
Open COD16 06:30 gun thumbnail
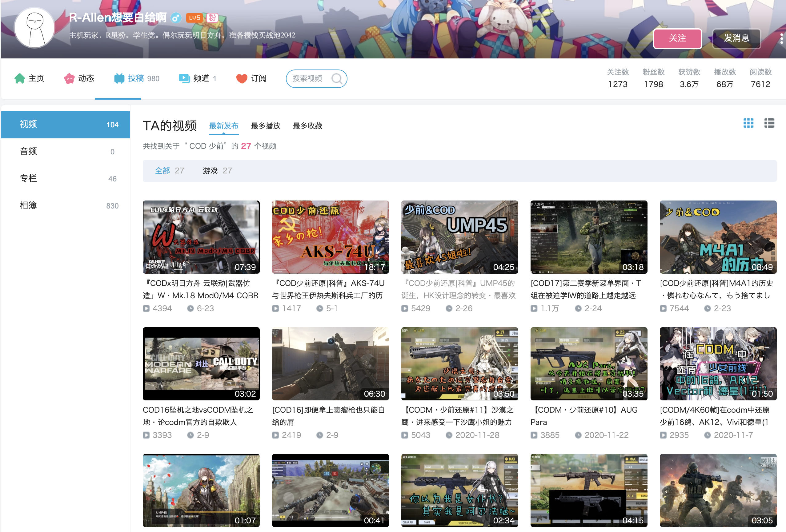click(x=331, y=364)
